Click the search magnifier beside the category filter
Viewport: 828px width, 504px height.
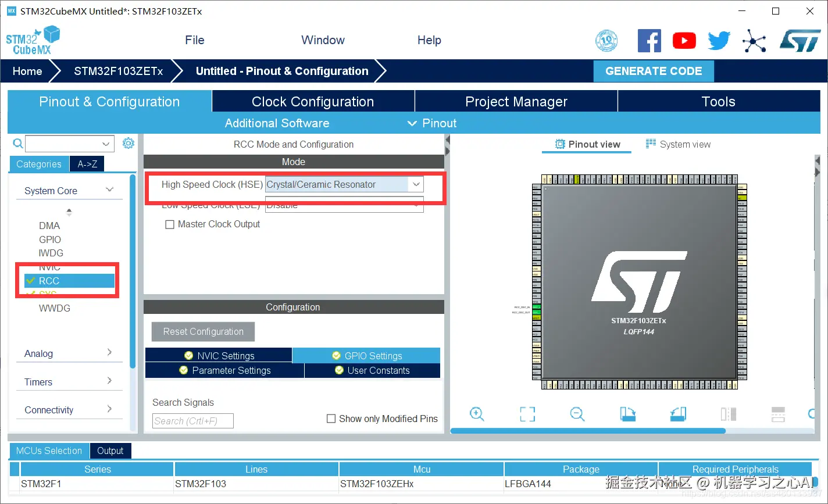tap(18, 144)
